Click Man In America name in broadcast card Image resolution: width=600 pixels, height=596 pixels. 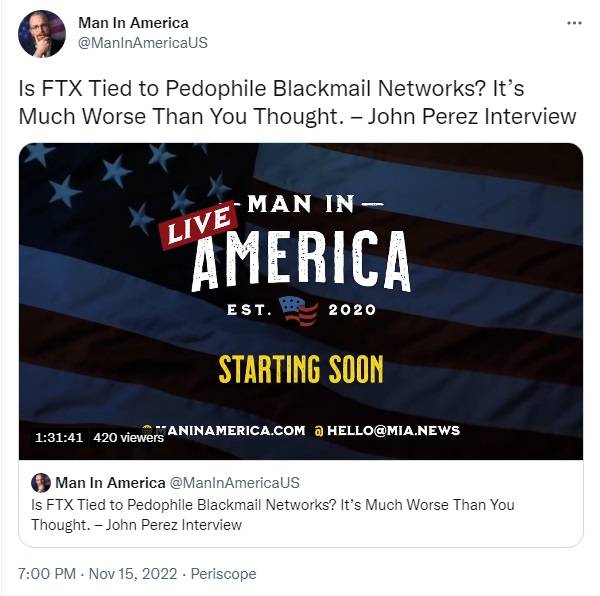[110, 483]
